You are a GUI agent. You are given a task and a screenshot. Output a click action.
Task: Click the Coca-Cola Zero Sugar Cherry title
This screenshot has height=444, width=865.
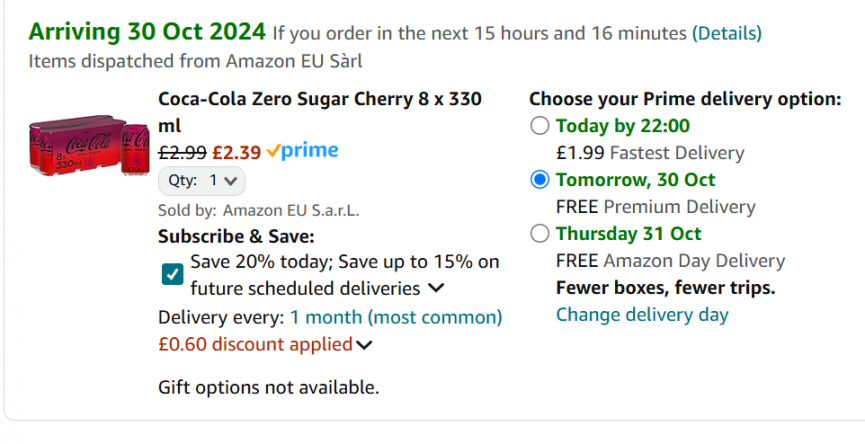click(x=320, y=100)
